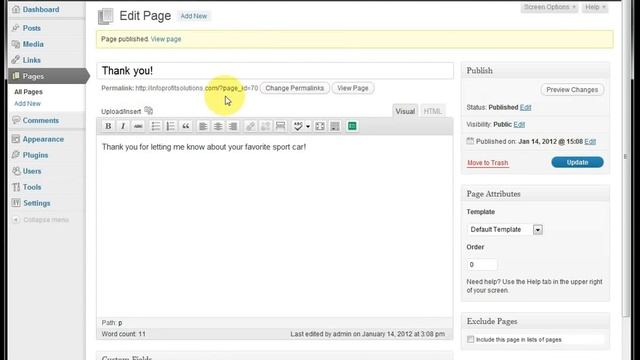Toggle fullscreen editing mode
The width and height of the screenshot is (640, 360).
pyautogui.click(x=320, y=126)
